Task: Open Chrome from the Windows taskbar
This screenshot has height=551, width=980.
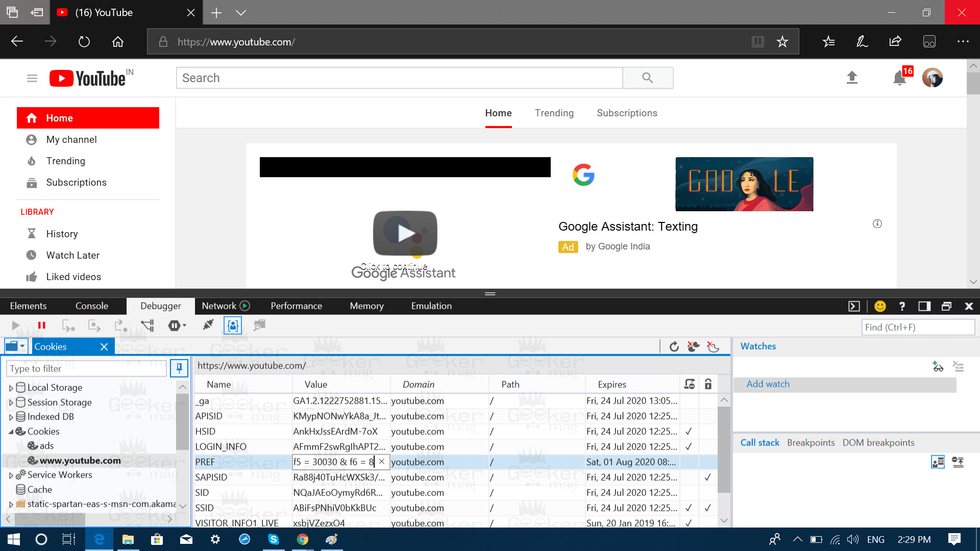Action: pyautogui.click(x=303, y=539)
